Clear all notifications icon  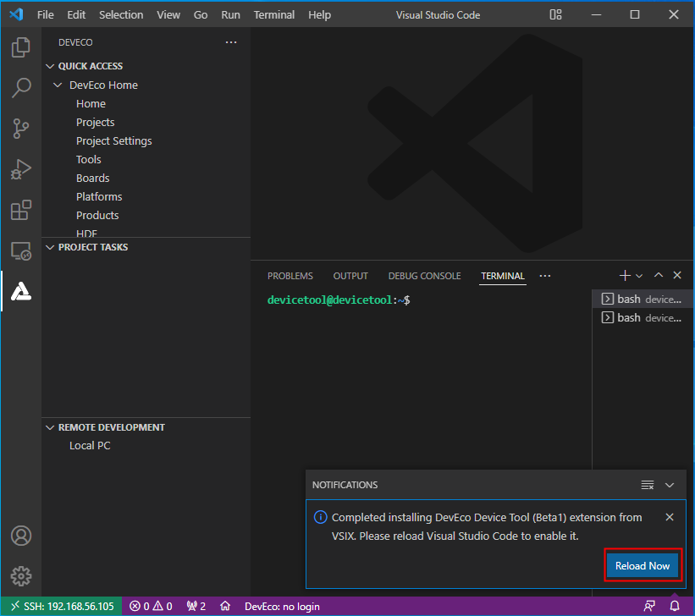click(x=648, y=485)
